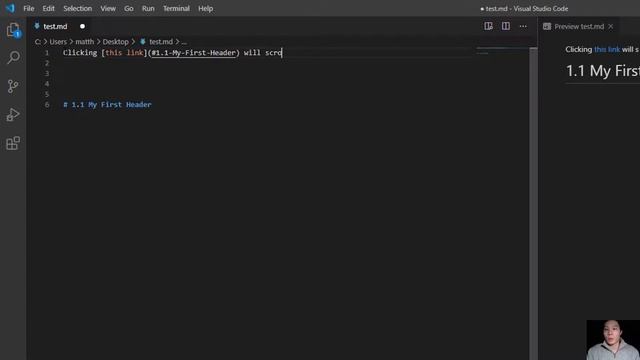The width and height of the screenshot is (640, 360).
Task: Click the #1.1-My-First-Header link target in editor
Action: 193,53
